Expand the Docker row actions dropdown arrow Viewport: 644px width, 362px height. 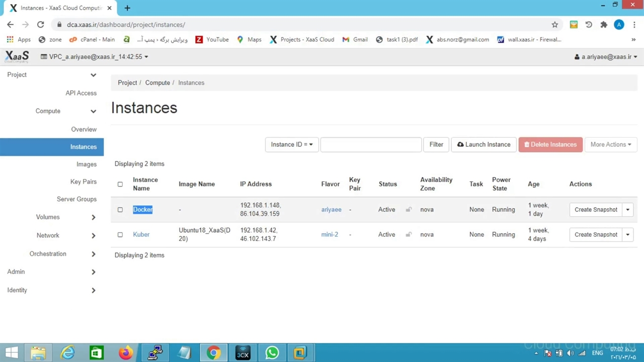click(x=627, y=210)
